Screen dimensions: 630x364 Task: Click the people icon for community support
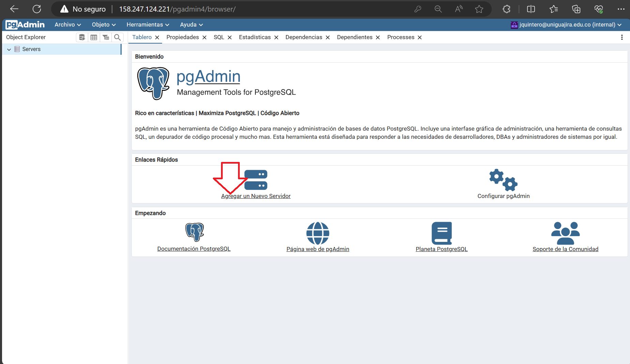[565, 233]
